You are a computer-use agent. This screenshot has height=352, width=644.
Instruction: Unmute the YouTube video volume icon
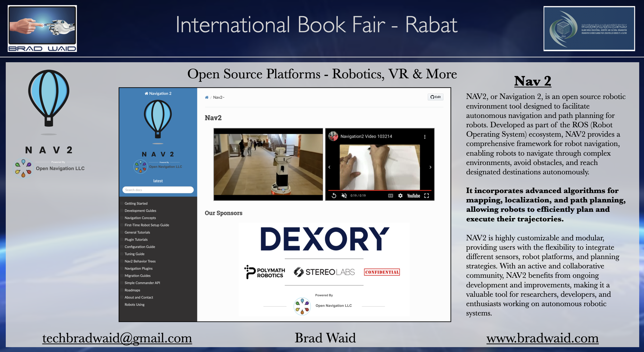(x=344, y=196)
